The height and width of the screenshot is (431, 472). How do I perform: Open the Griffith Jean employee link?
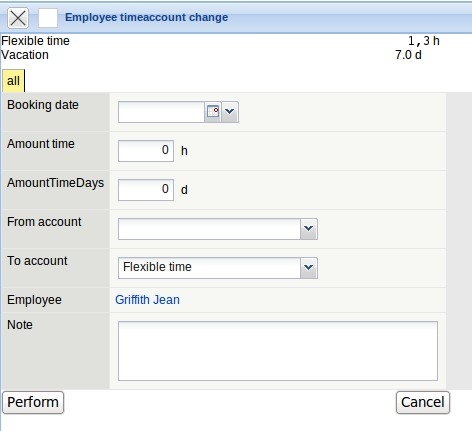click(x=147, y=300)
